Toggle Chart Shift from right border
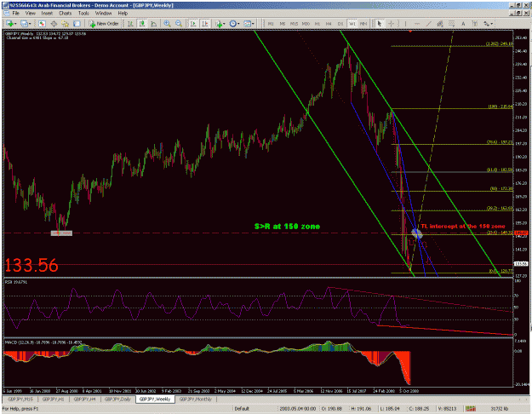 (205, 24)
